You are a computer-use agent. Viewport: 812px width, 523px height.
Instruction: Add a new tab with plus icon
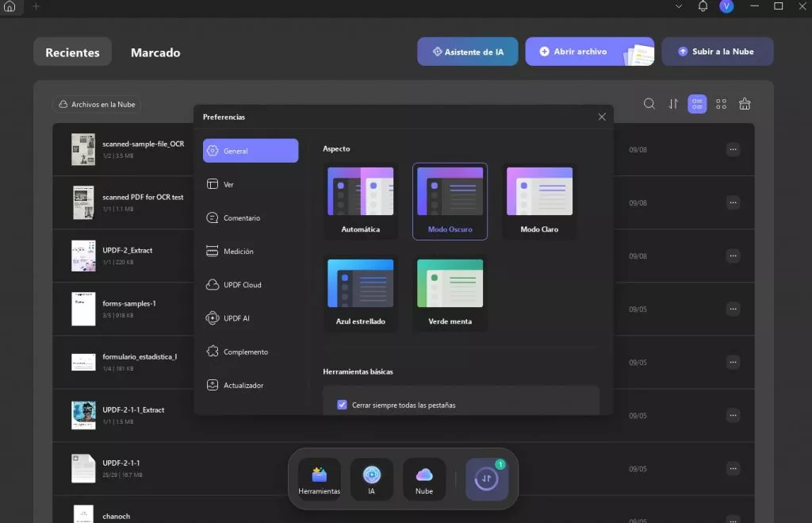[x=36, y=6]
